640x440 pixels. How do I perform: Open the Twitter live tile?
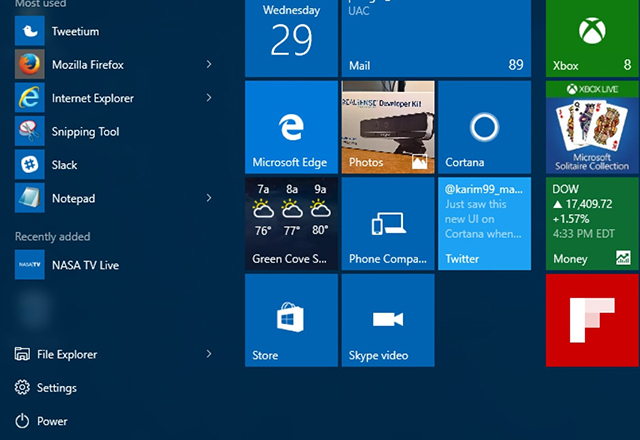[484, 224]
